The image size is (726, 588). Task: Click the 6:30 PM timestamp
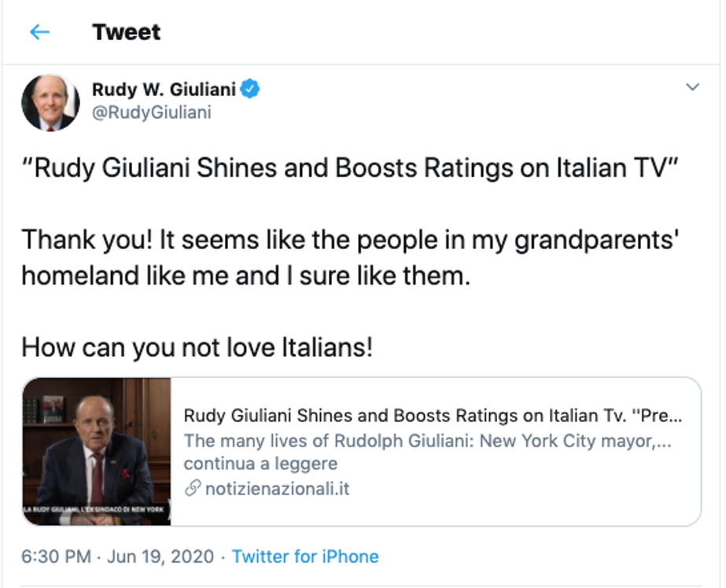56,557
